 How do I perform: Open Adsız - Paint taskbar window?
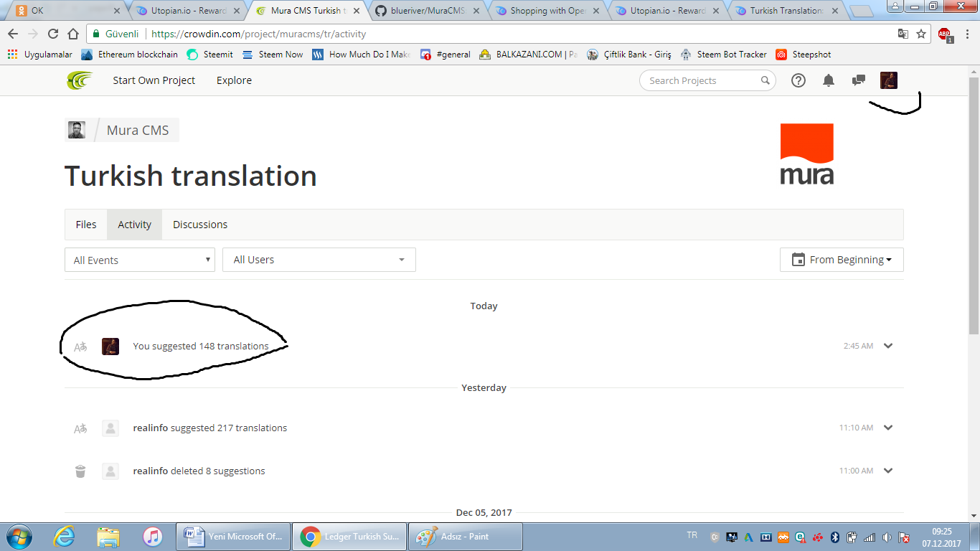tap(466, 536)
